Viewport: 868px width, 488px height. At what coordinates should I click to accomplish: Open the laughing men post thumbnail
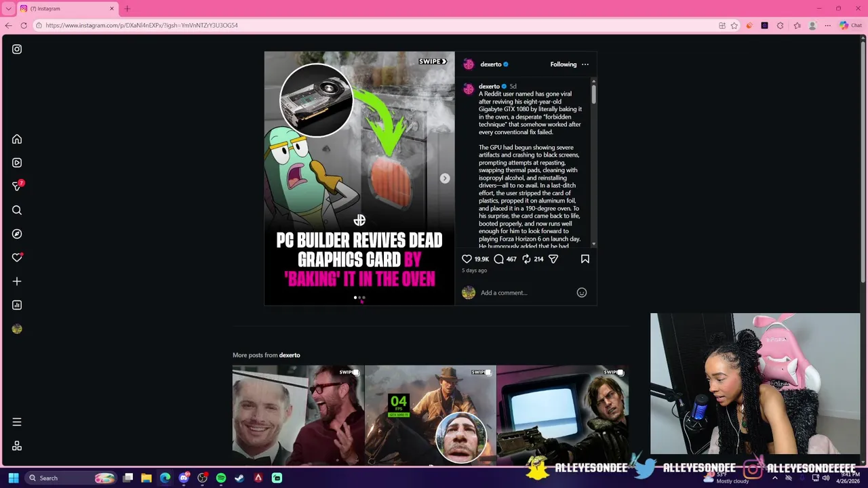click(x=298, y=415)
